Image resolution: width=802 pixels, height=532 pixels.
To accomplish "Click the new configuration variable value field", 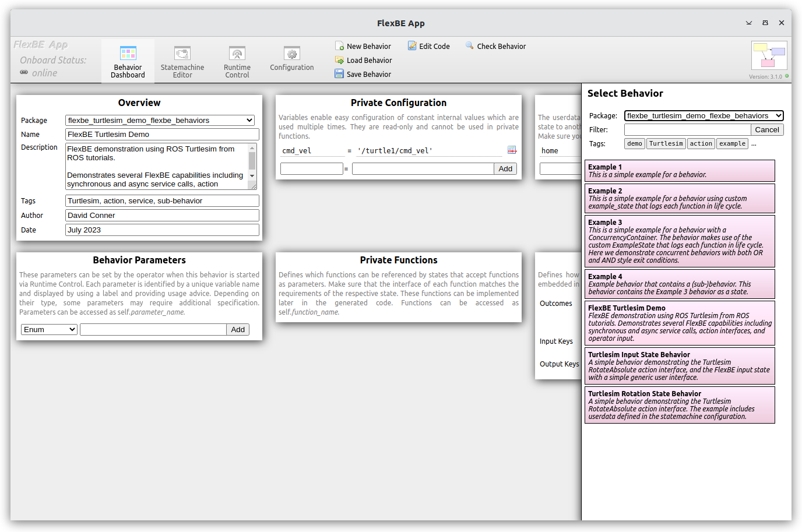I will tap(423, 169).
